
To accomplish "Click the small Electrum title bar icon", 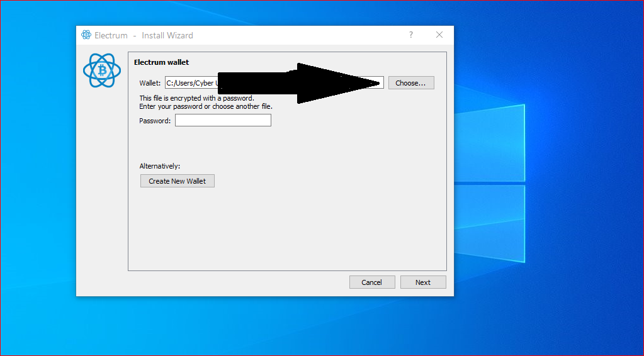I will click(x=86, y=35).
